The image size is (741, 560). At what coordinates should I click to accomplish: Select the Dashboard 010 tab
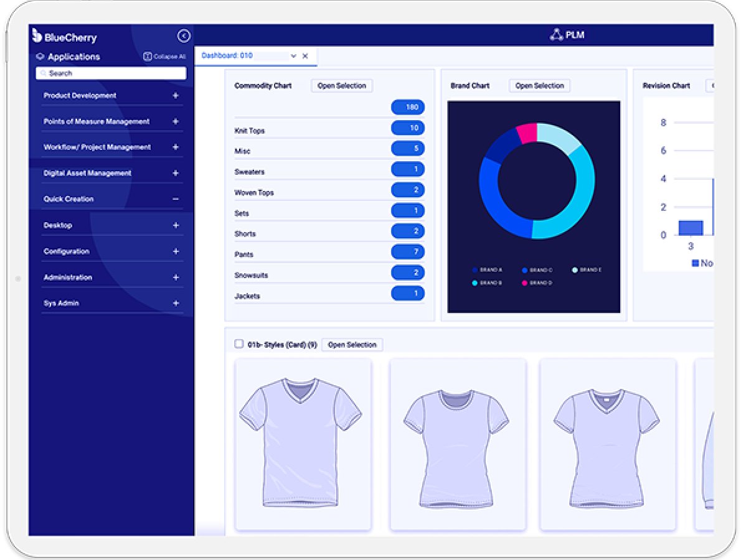[x=227, y=55]
